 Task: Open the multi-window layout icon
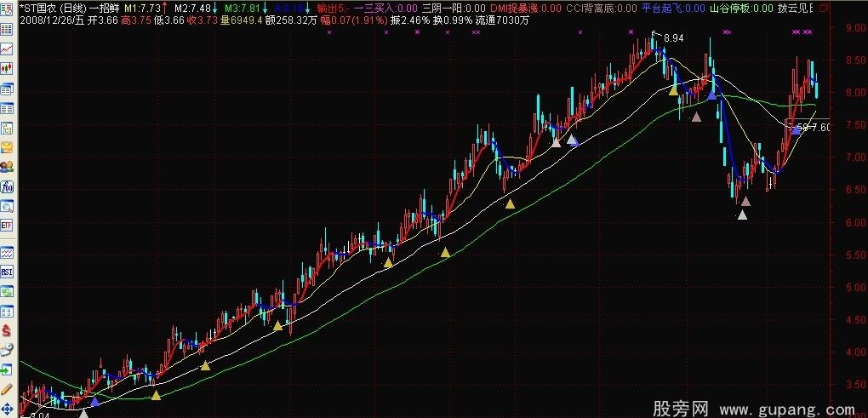coord(7,89)
